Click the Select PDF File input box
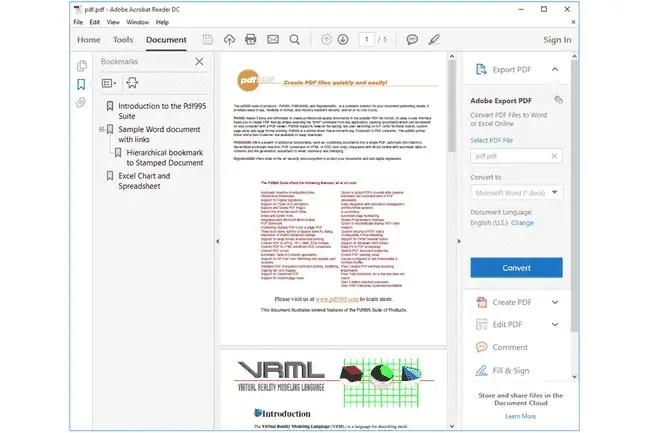This screenshot has width=650, height=433. (x=517, y=156)
